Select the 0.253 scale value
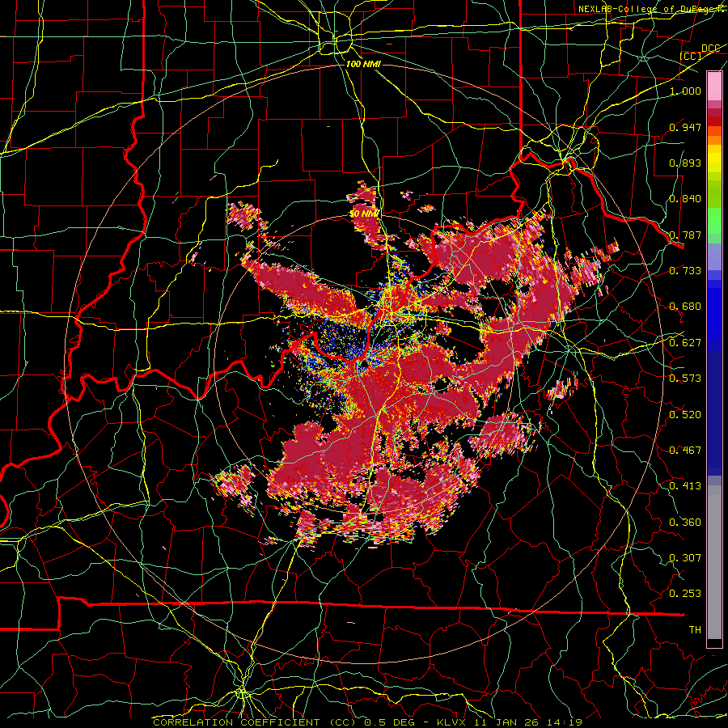This screenshot has width=728, height=728. tap(685, 594)
